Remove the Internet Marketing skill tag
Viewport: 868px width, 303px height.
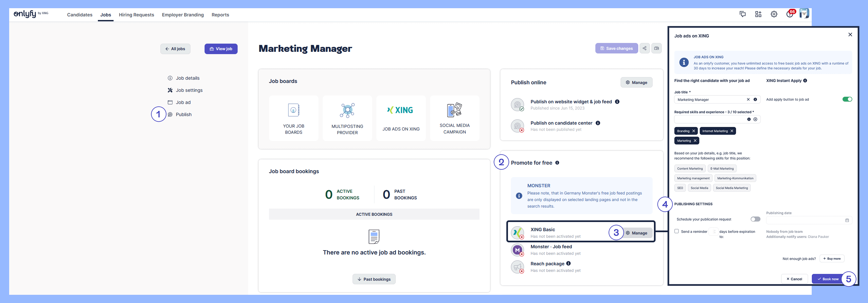(x=732, y=131)
